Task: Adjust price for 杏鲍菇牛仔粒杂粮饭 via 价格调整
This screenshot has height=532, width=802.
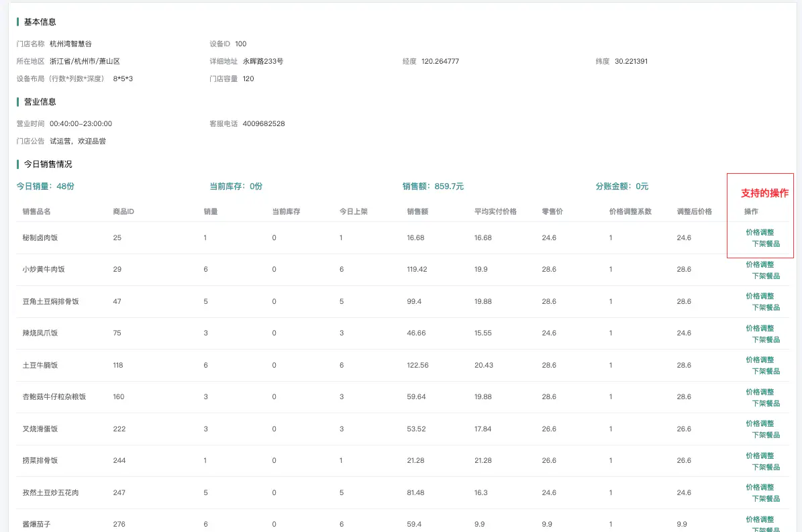Action: [760, 392]
